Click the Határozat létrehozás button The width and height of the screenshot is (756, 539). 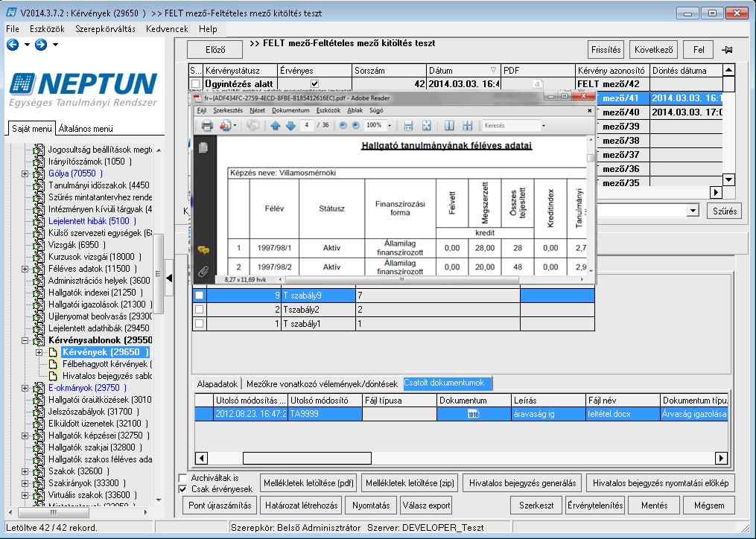[302, 505]
